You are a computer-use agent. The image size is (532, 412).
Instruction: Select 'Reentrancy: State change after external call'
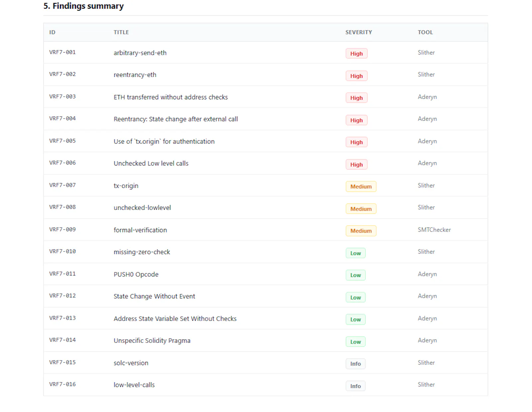176,119
